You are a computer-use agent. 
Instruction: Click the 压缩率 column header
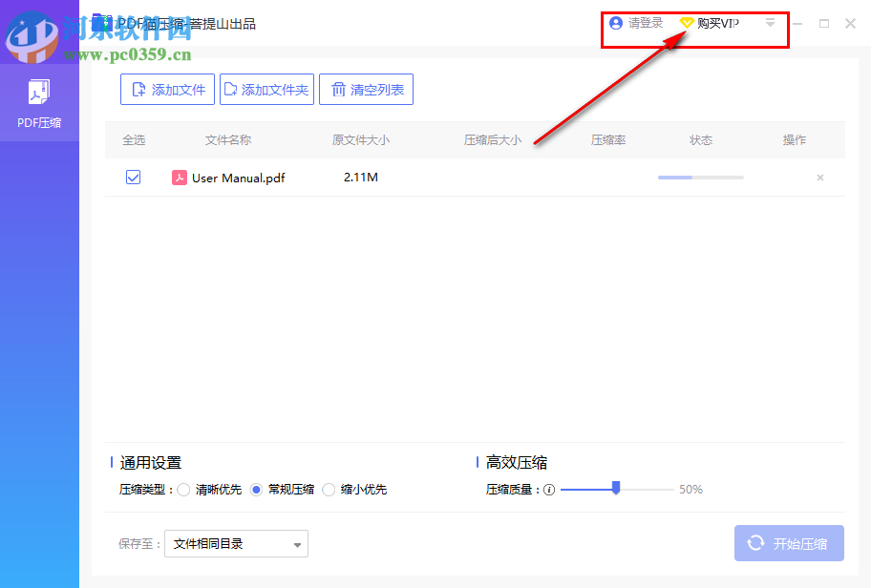pos(608,140)
